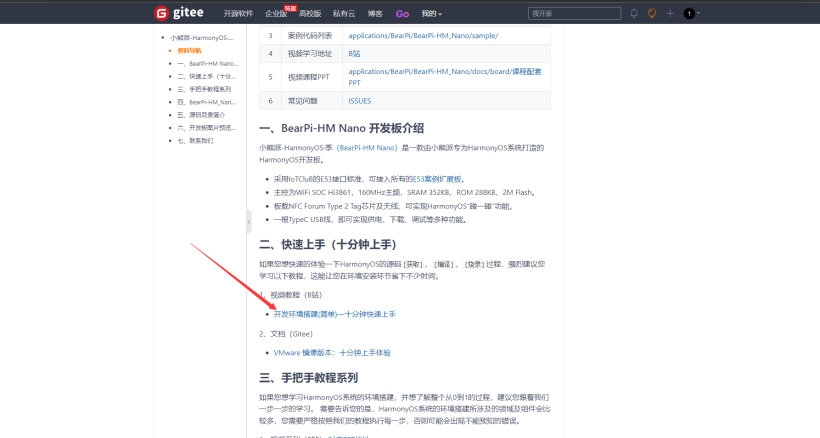Expand the 我的 dropdown menu
Image resolution: width=820 pixels, height=438 pixels.
pos(432,14)
